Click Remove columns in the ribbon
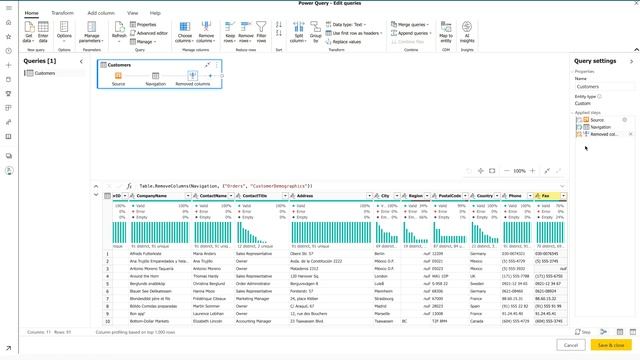 point(206,32)
